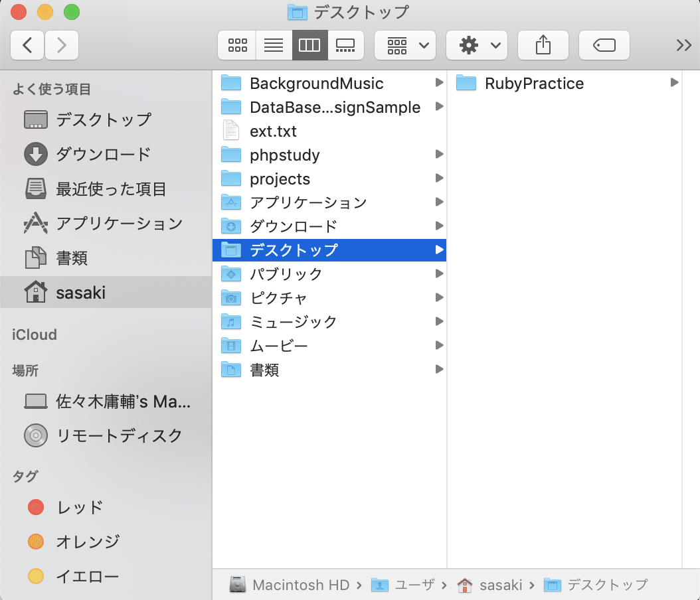The width and height of the screenshot is (700, 600).
Task: Open 書類 in the sidebar
Action: pyautogui.click(x=106, y=258)
